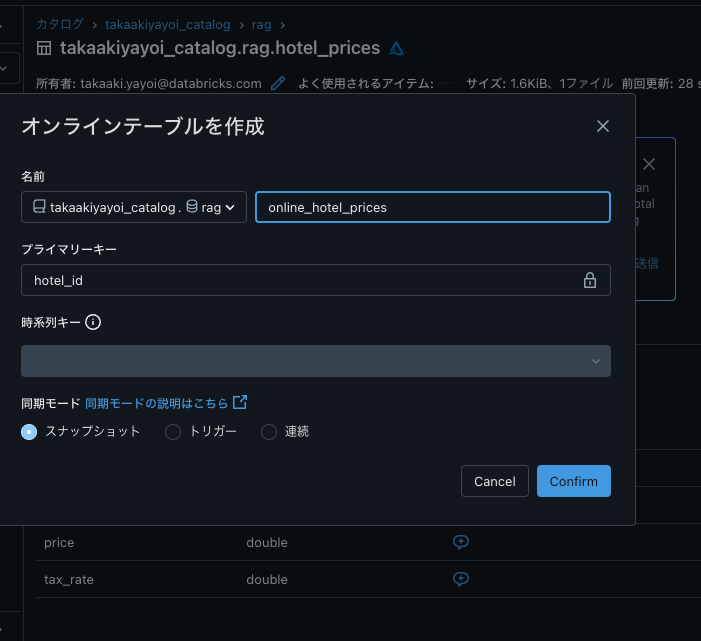The width and height of the screenshot is (701, 641).
Task: Close the create online table dialog
Action: [x=603, y=126]
